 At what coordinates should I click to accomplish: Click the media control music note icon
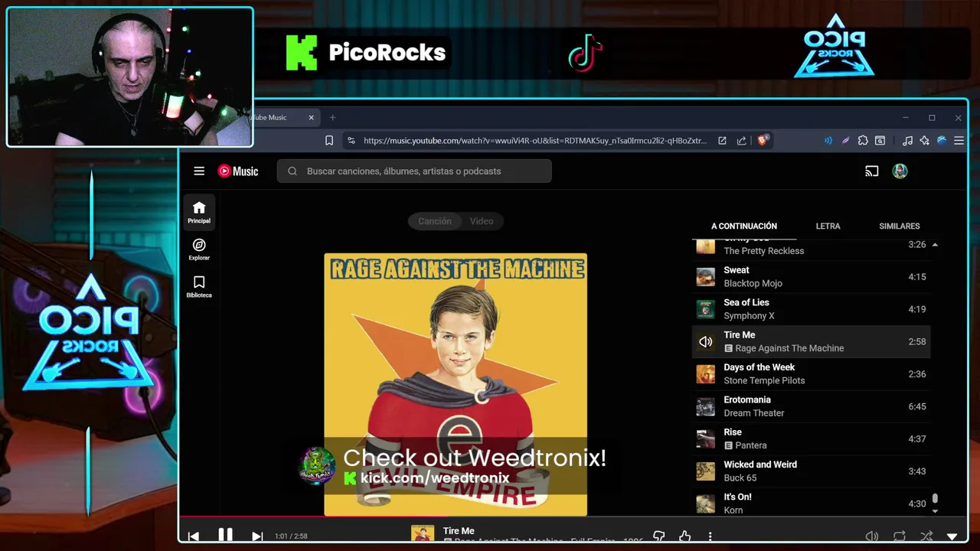[x=907, y=141]
